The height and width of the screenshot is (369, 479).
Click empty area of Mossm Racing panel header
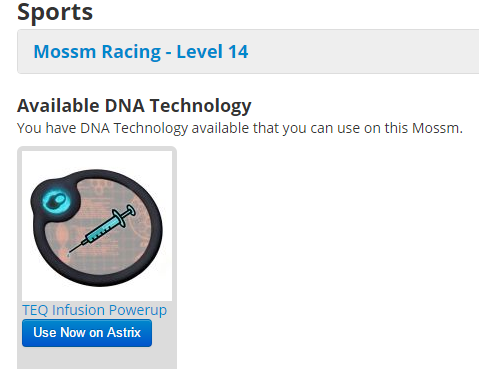click(363, 52)
